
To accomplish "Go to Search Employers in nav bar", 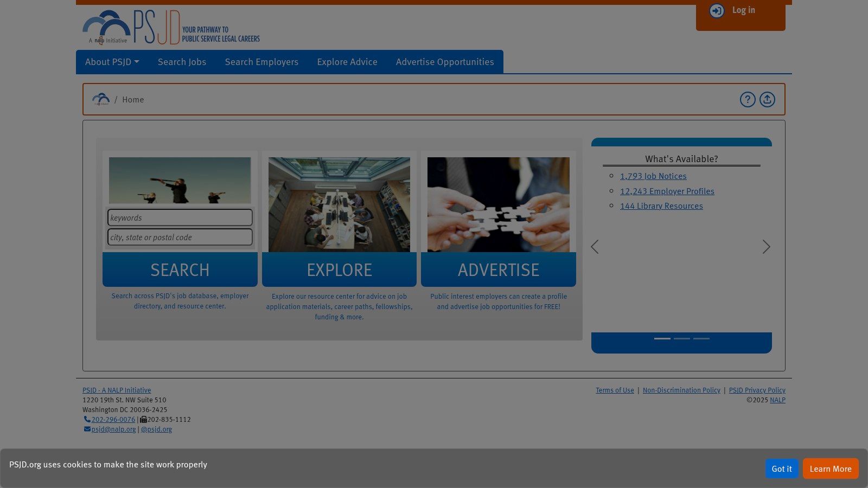I will point(261,62).
